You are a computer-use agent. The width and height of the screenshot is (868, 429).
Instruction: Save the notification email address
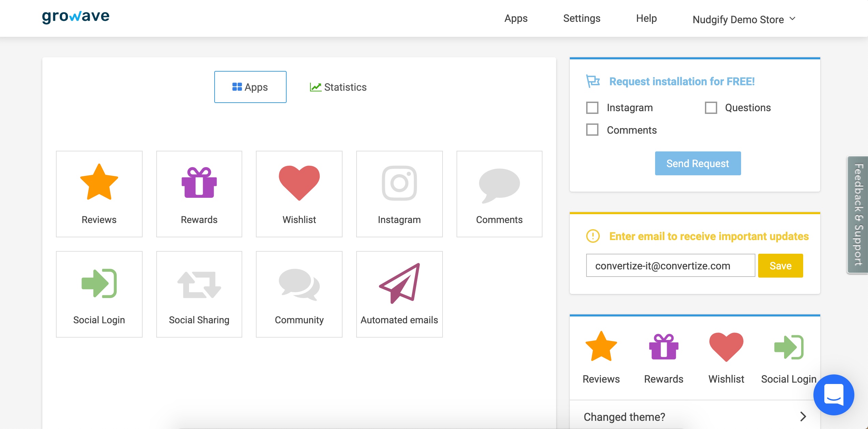click(x=780, y=266)
